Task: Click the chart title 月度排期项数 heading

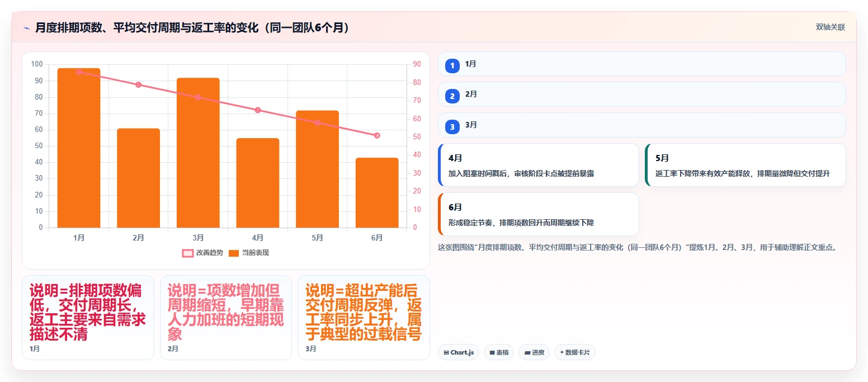Action: pyautogui.click(x=194, y=27)
